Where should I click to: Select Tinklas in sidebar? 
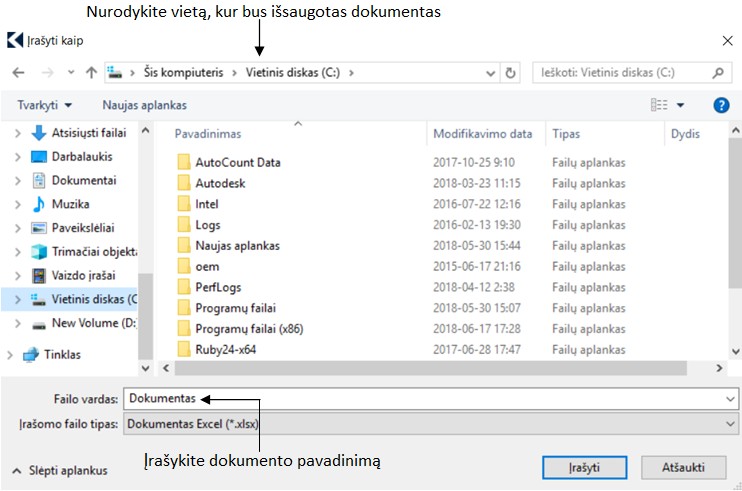[x=62, y=354]
